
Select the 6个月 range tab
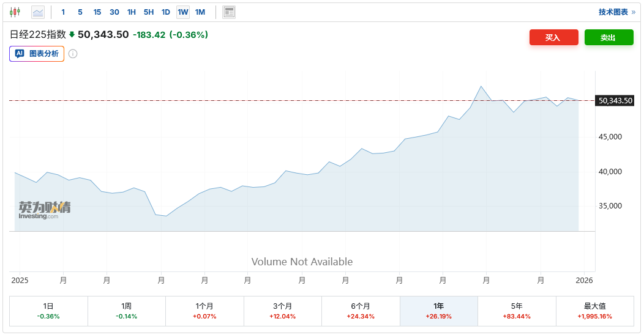[361, 311]
